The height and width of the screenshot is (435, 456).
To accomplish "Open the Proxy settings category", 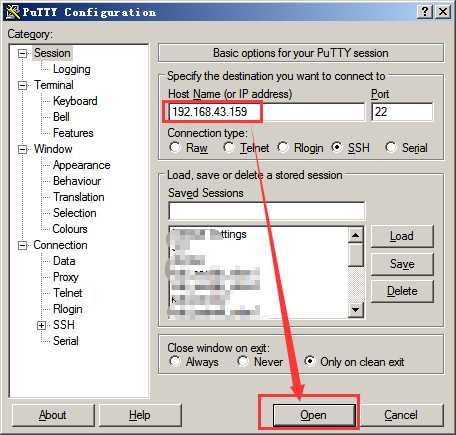I will 66,277.
